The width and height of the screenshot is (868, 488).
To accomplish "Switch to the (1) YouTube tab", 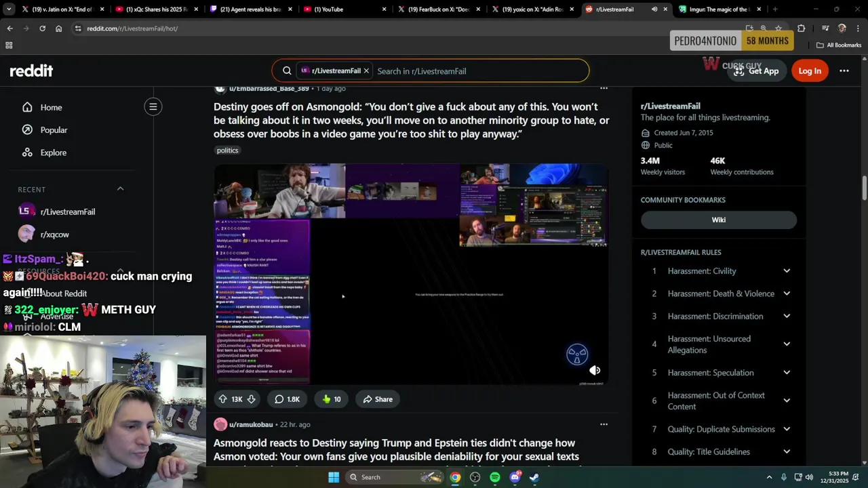I will (344, 9).
